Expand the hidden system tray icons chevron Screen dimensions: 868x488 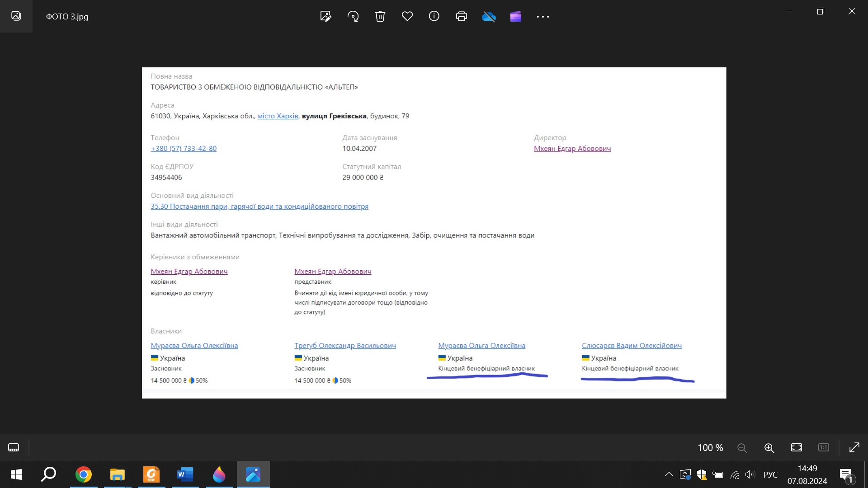click(x=669, y=474)
